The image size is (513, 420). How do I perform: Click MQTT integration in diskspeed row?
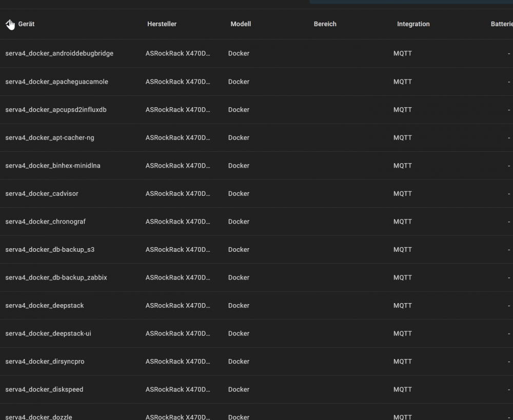(x=402, y=390)
